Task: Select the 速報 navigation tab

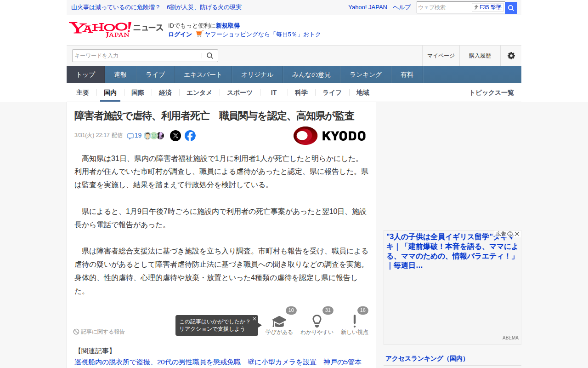Action: coord(120,75)
